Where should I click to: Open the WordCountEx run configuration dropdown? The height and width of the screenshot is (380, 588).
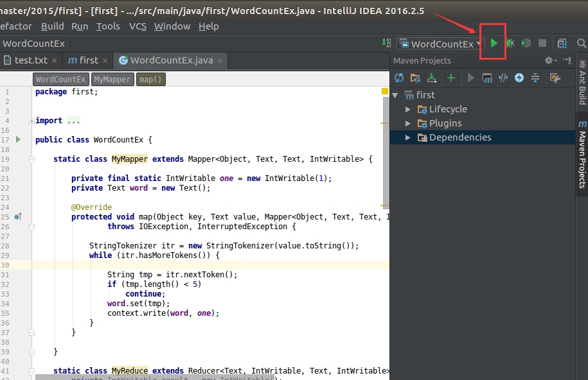(440, 44)
